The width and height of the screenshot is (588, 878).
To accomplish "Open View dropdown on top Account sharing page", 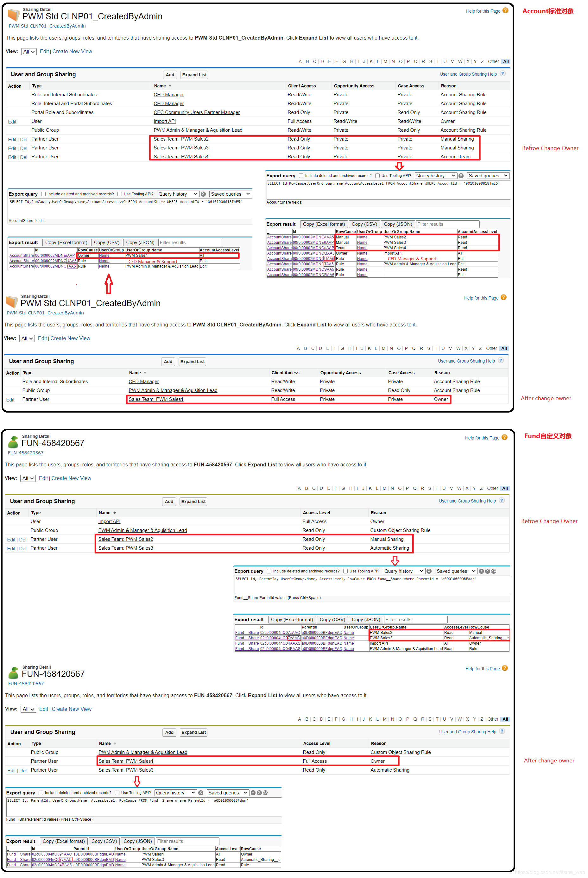I will click(x=29, y=52).
